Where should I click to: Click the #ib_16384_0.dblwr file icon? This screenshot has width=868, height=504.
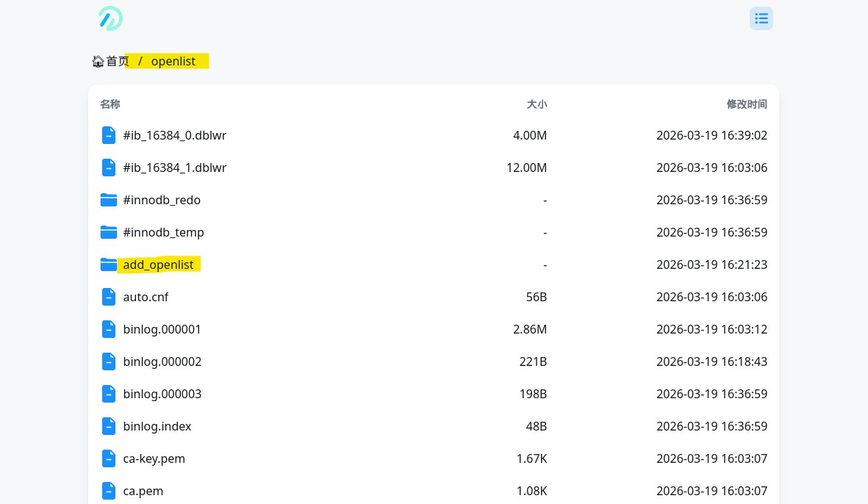(x=109, y=135)
